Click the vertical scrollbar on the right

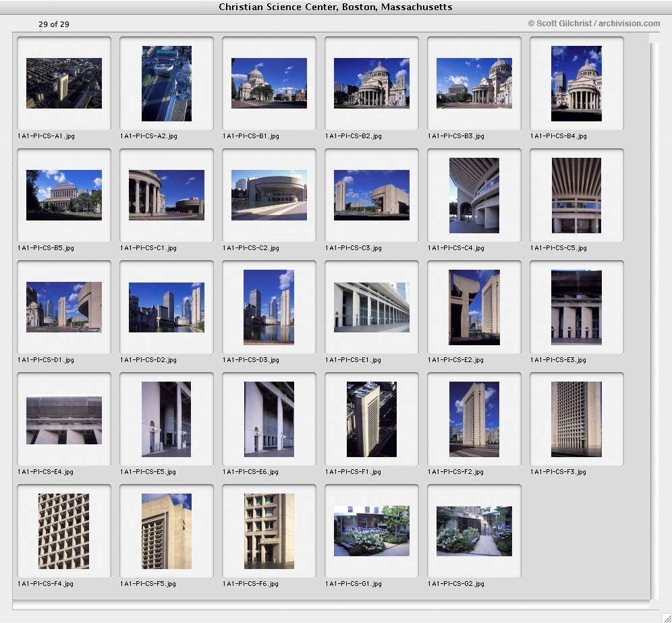653,321
